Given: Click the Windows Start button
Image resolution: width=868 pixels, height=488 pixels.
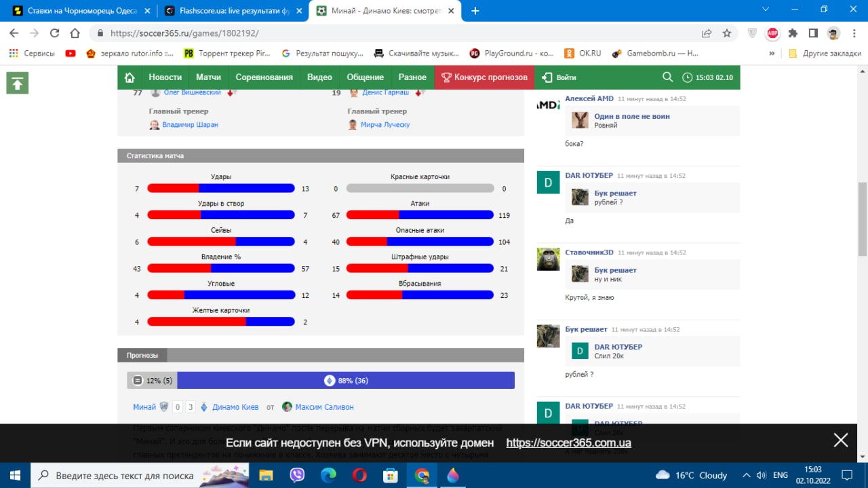Looking at the screenshot, I should pyautogui.click(x=15, y=475).
